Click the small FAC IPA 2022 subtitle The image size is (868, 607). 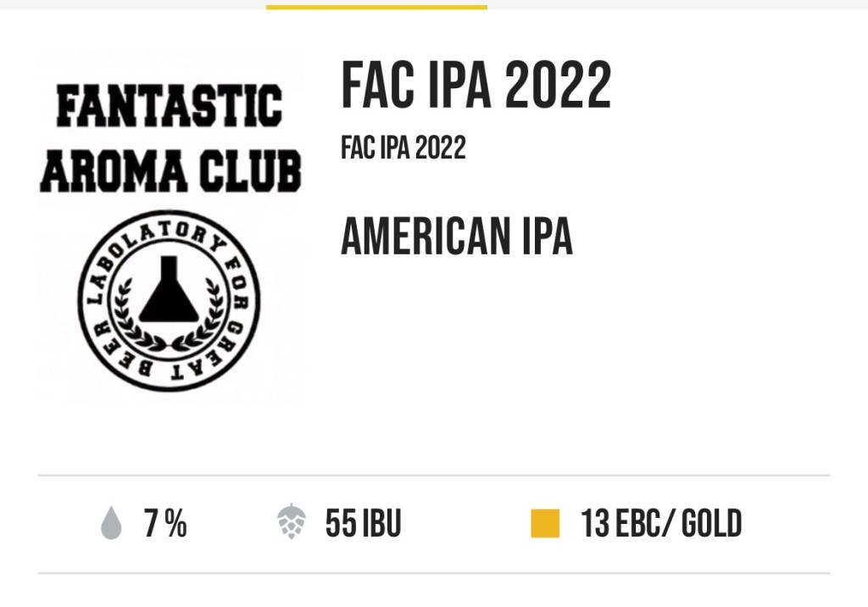pyautogui.click(x=403, y=148)
